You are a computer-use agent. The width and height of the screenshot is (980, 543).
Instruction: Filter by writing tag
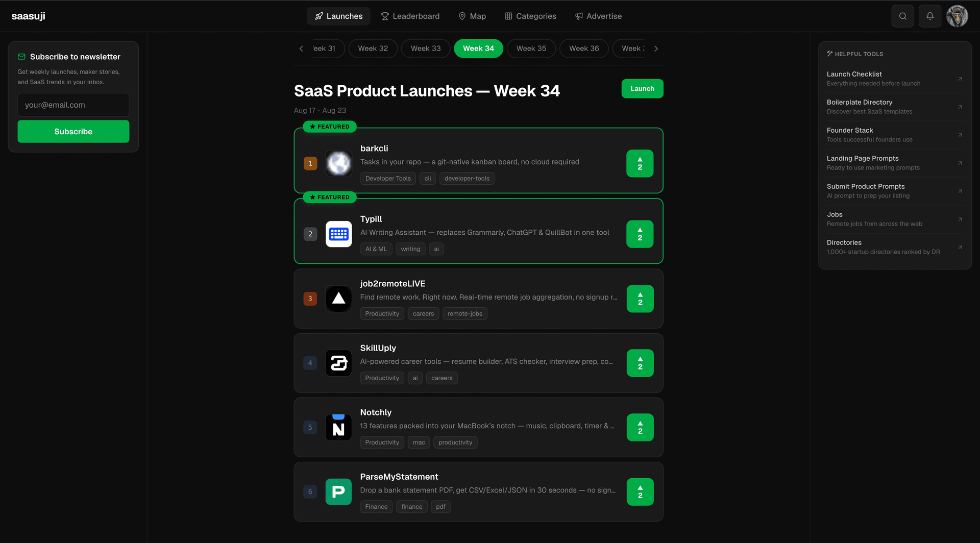(410, 249)
